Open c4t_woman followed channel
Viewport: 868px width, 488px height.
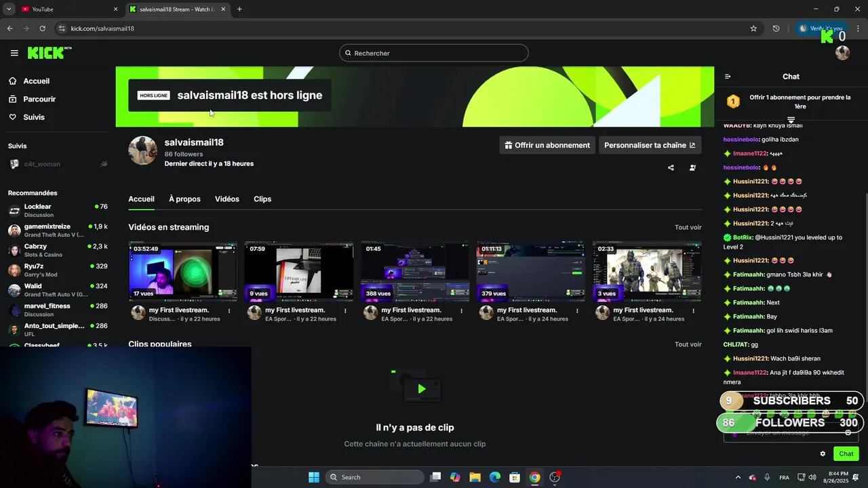click(58, 164)
